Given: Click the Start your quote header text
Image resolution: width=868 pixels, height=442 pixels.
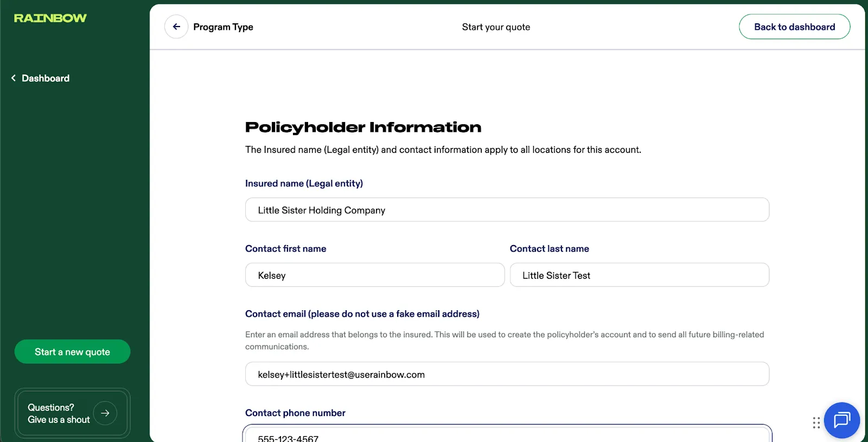Looking at the screenshot, I should [496, 27].
